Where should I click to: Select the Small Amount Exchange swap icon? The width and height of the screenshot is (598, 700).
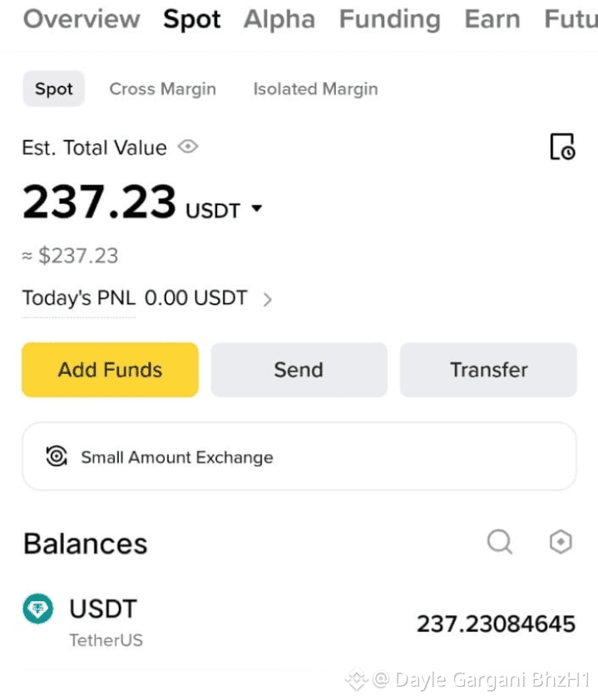[56, 456]
